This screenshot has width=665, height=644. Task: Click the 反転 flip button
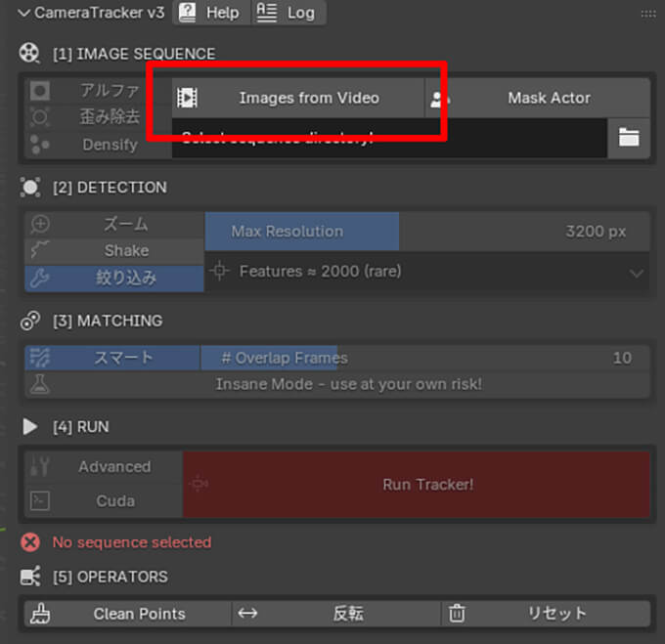click(x=336, y=614)
